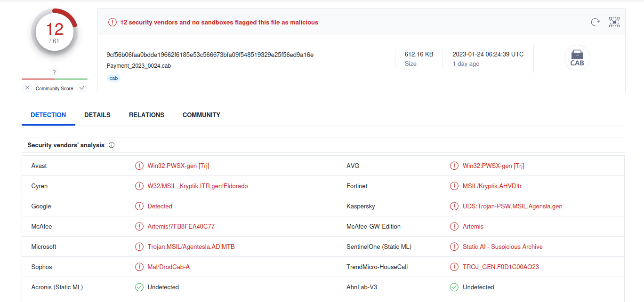This screenshot has height=302, width=644.
Task: Click the AVG detection warning icon
Action: [x=454, y=166]
